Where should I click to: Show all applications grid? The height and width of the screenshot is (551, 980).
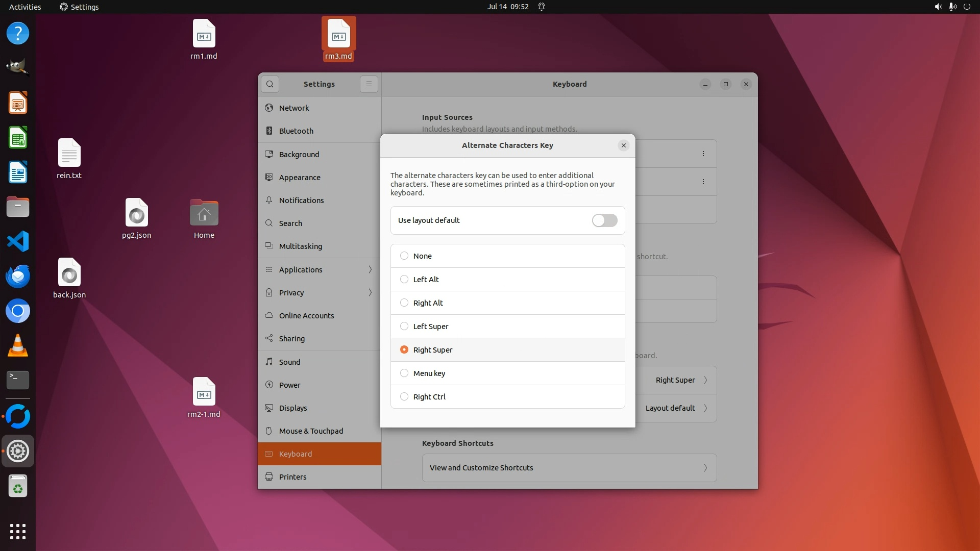[x=18, y=531]
